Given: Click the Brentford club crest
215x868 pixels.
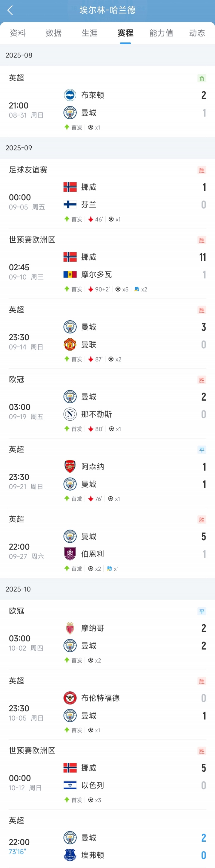Looking at the screenshot, I should (x=70, y=698).
